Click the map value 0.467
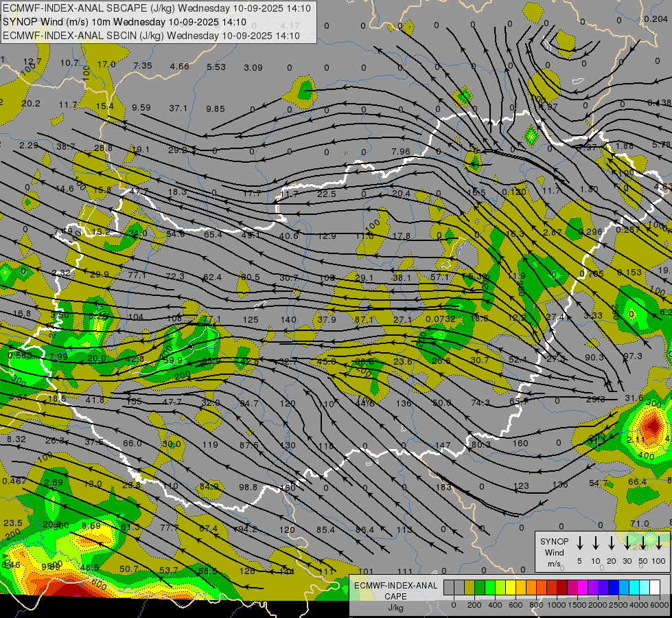The width and height of the screenshot is (672, 618). (x=14, y=481)
